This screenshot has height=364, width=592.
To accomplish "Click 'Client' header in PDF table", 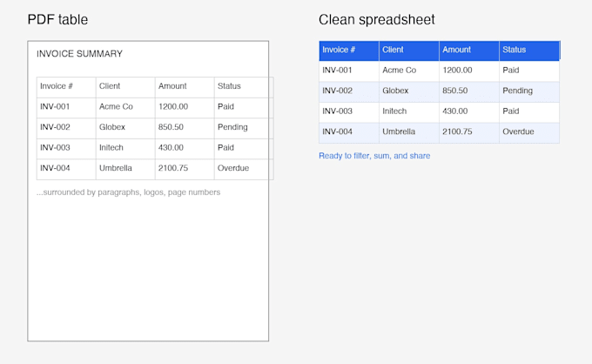I will click(x=125, y=87).
